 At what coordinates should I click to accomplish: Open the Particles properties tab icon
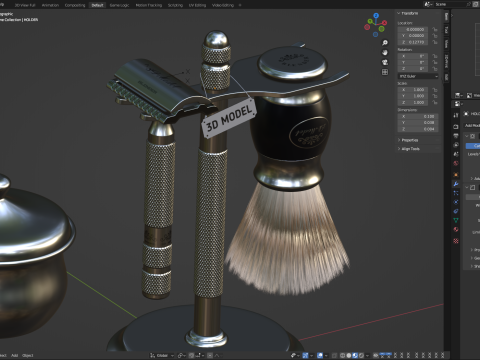click(456, 193)
